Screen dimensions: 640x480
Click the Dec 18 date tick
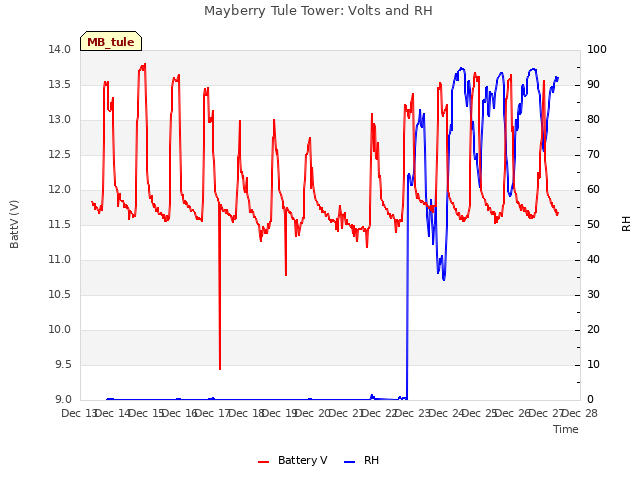pos(247,413)
